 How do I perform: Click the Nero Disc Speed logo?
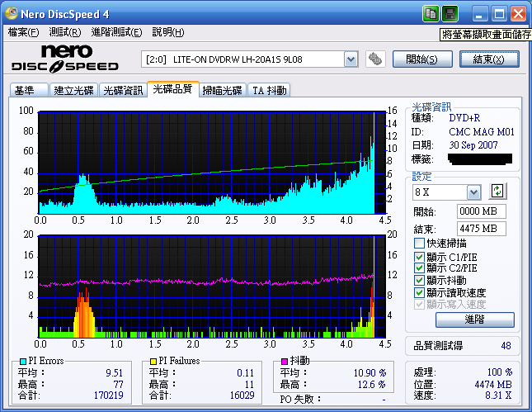coord(65,59)
